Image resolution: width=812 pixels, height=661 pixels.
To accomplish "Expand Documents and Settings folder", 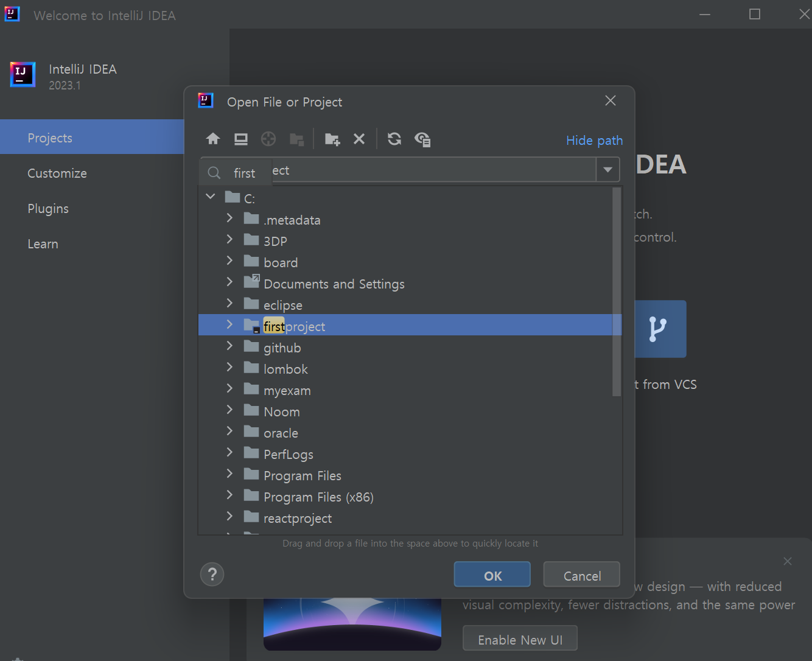I will tap(229, 282).
